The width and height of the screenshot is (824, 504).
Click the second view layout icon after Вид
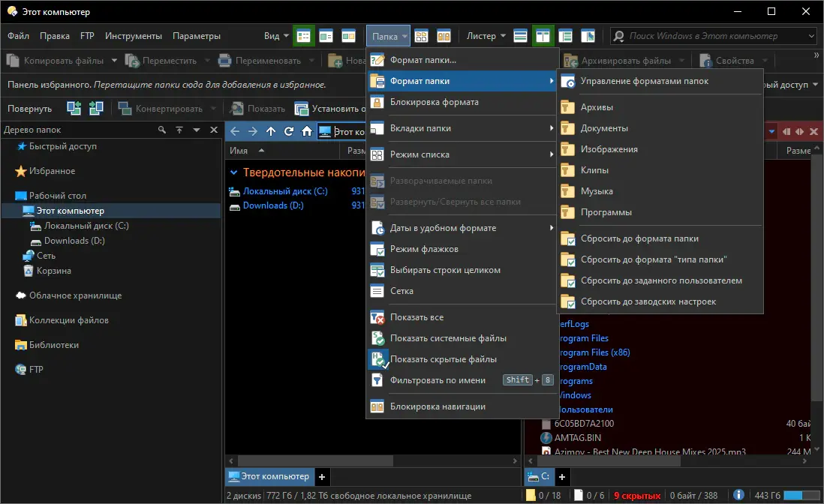coord(326,36)
